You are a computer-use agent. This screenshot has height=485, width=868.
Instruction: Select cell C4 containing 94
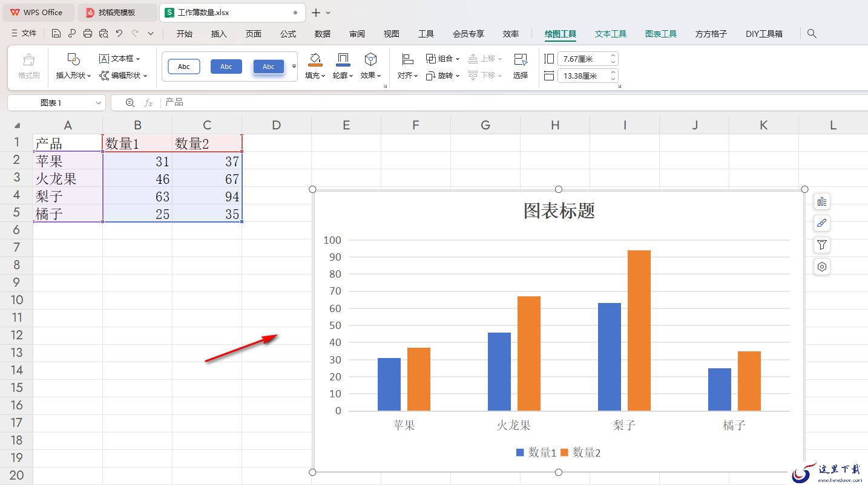(x=207, y=196)
